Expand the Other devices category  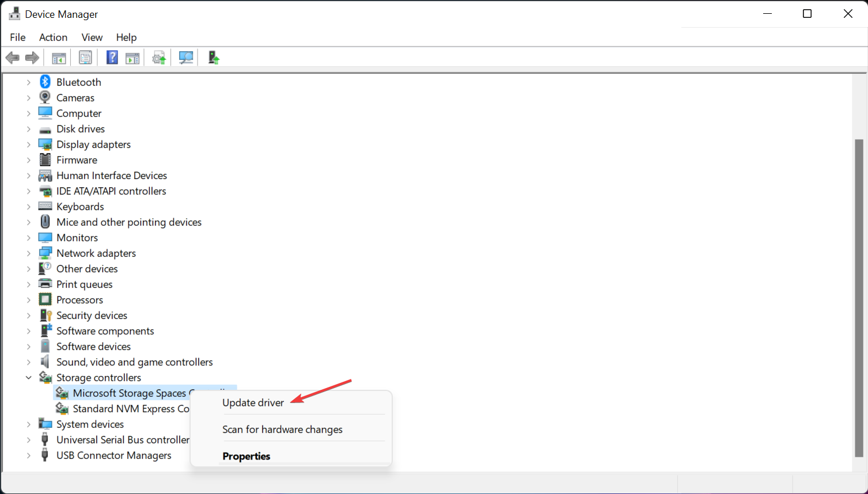[x=29, y=268]
